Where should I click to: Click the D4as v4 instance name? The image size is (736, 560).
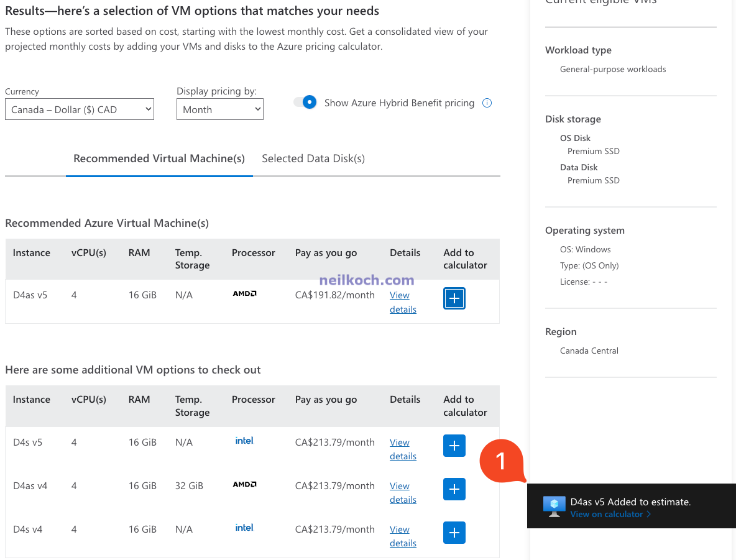[x=30, y=486]
